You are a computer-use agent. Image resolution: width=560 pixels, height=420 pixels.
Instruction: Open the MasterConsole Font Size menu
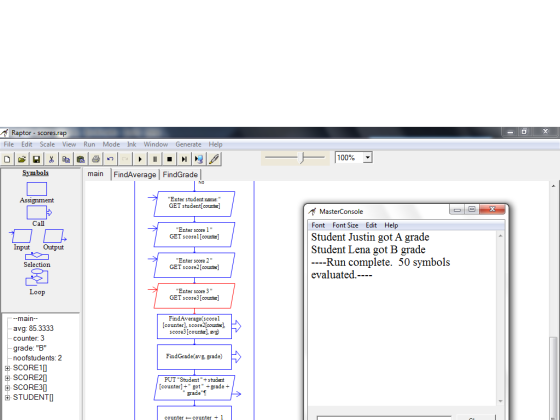[345, 225]
